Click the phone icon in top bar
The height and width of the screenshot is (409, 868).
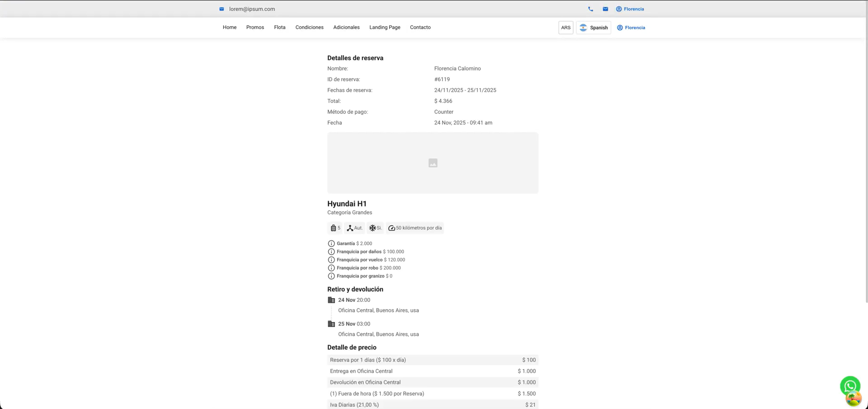(590, 9)
